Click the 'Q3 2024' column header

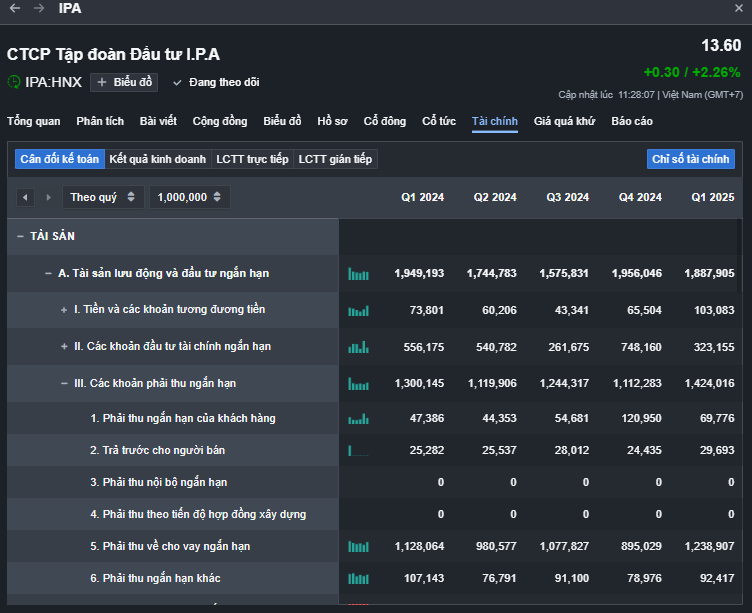point(567,197)
